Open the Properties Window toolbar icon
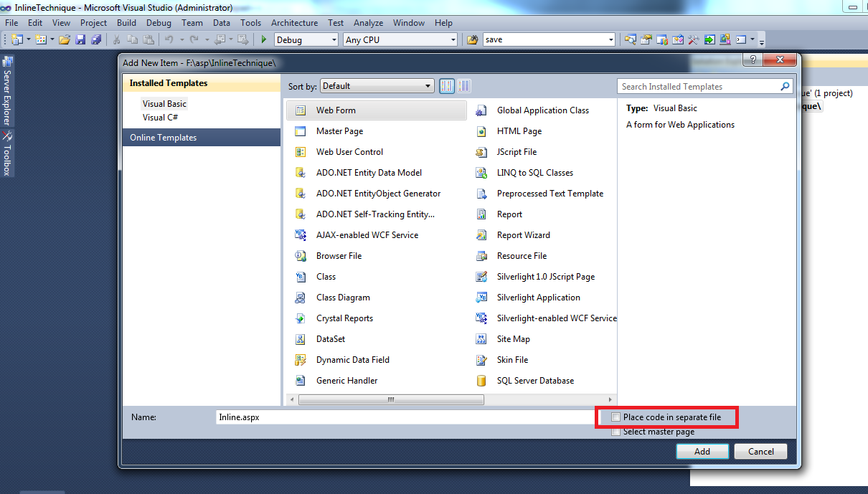This screenshot has width=868, height=494. tap(646, 39)
